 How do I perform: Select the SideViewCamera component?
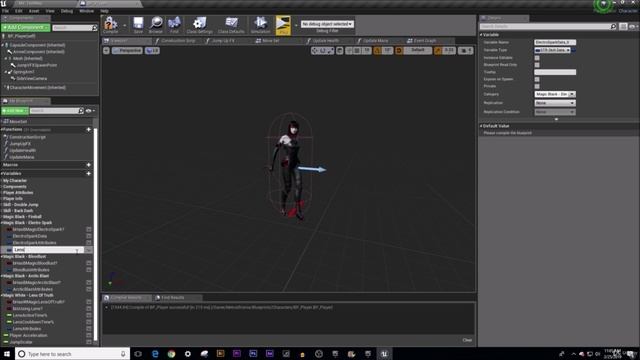(32, 78)
